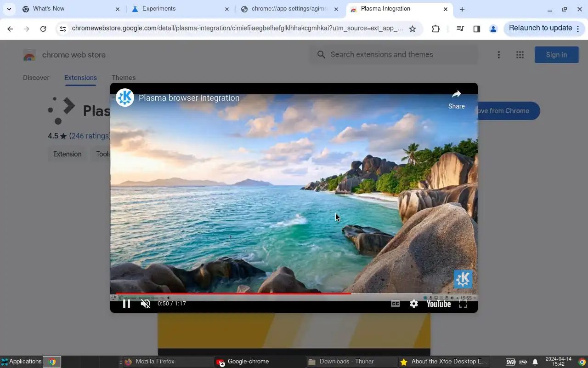Select the Plasma Integration tab
The width and height of the screenshot is (588, 368).
tap(399, 9)
